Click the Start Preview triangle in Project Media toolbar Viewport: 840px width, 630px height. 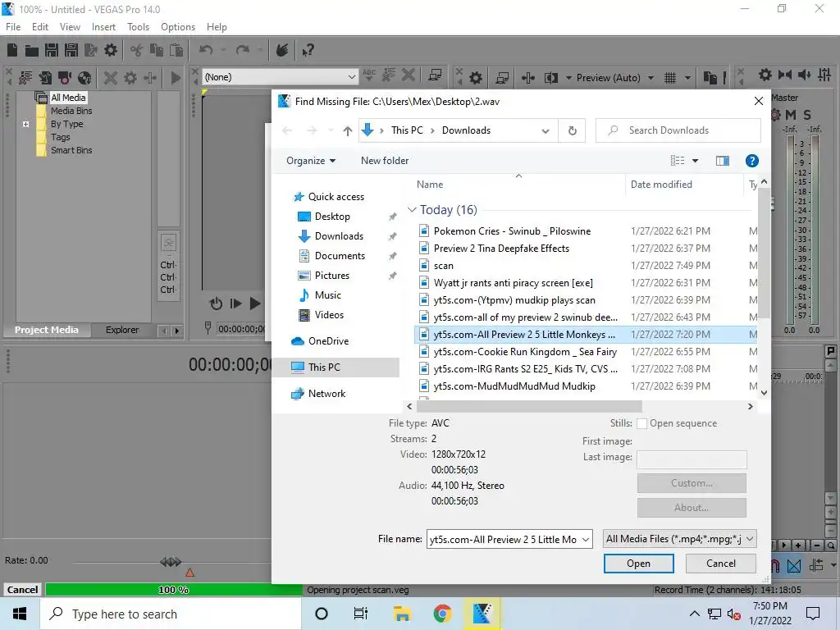point(176,78)
